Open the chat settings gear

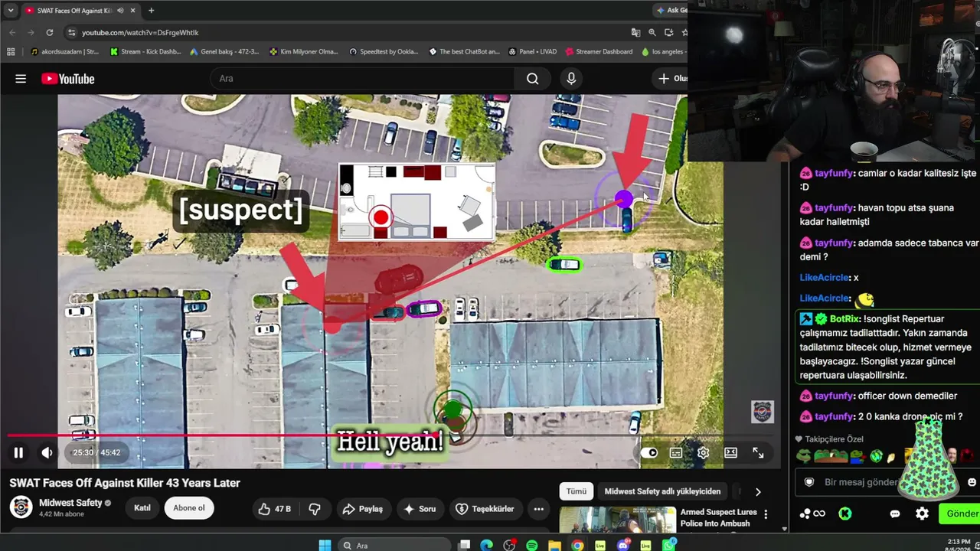923,514
